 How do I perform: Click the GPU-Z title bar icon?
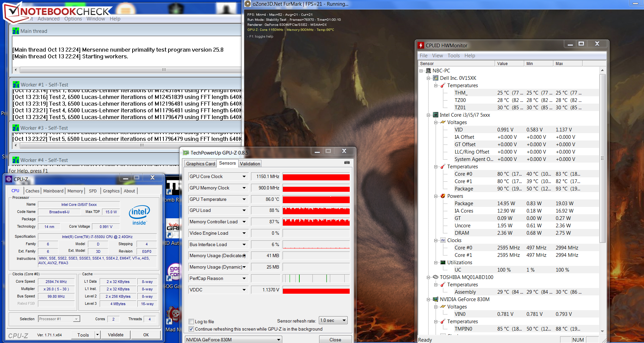click(x=186, y=153)
